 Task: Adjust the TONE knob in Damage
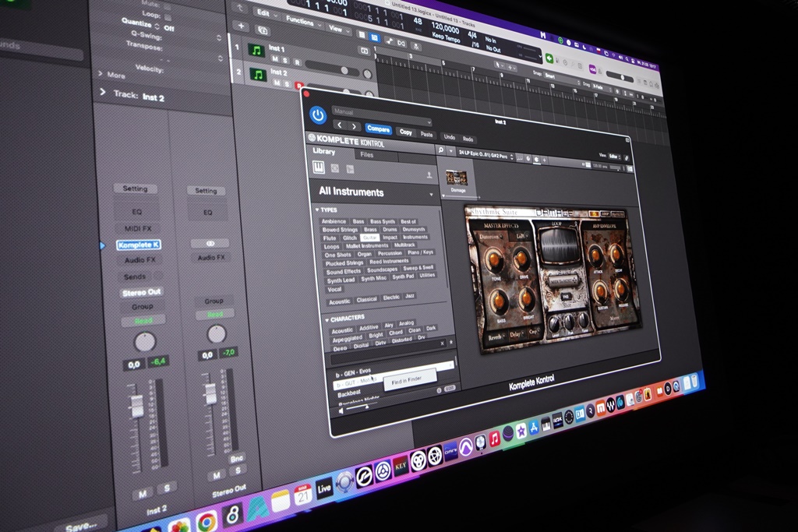tap(495, 262)
